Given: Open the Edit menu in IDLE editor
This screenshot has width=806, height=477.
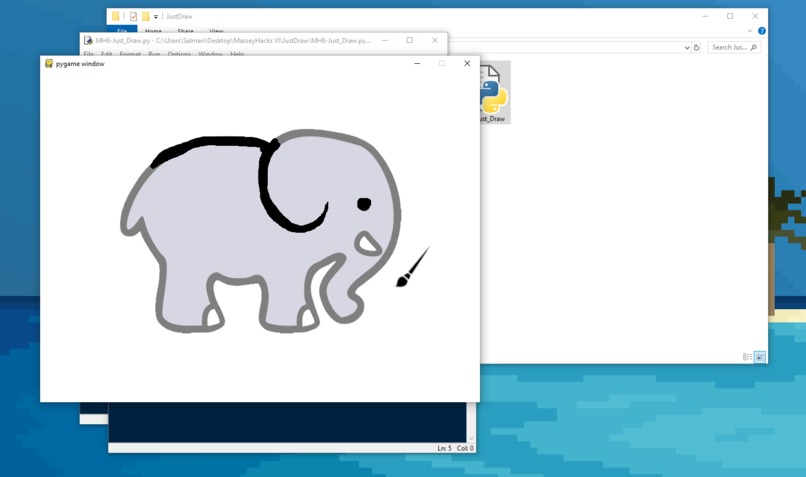Looking at the screenshot, I should click(x=106, y=53).
